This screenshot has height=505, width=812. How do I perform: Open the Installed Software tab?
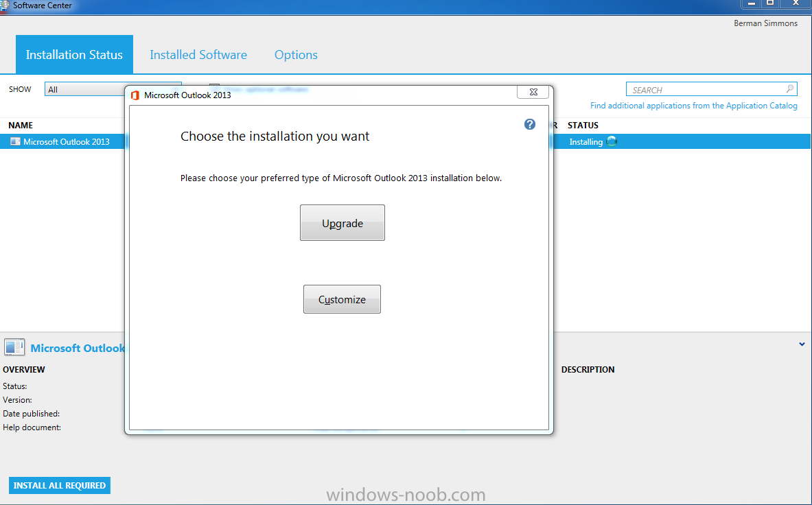point(198,55)
